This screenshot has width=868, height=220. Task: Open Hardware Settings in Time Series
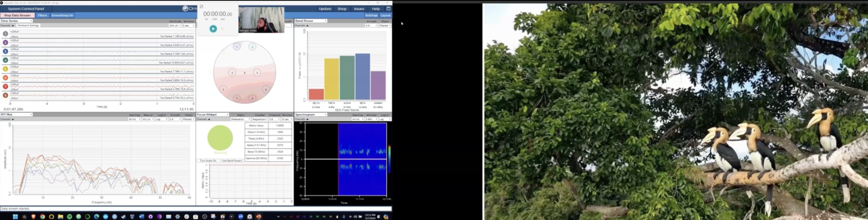(28, 26)
